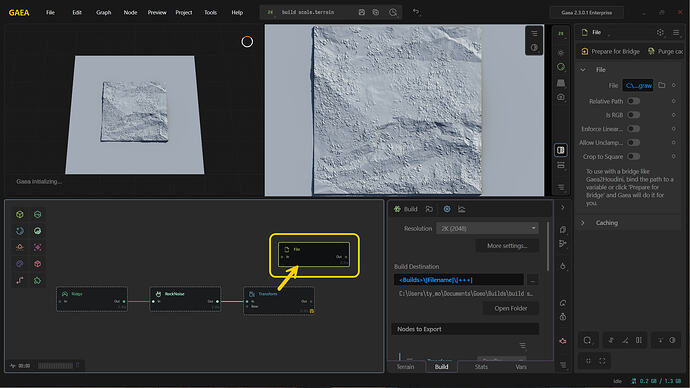Toggle the Enforce Linear switch
Viewport: 690px width, 388px height.
(x=634, y=129)
